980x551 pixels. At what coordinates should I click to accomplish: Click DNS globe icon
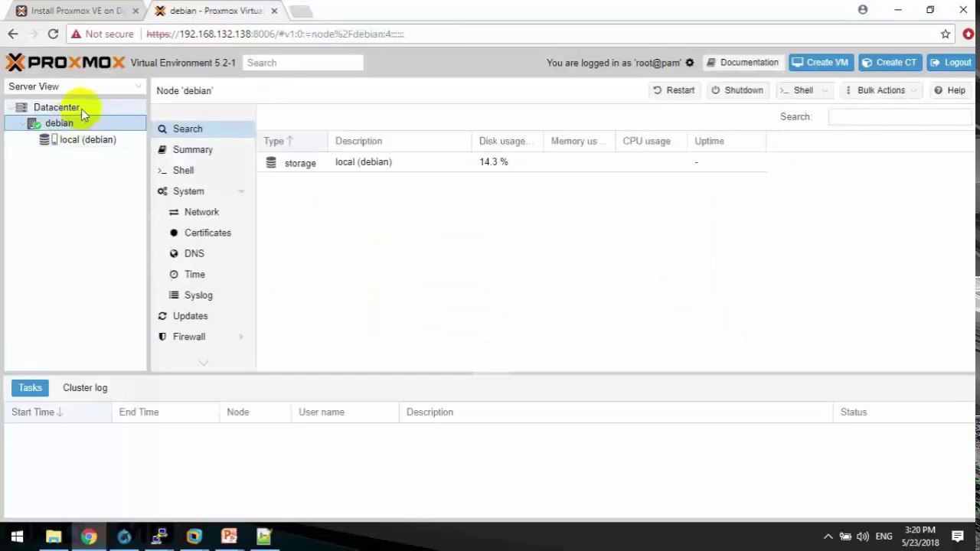[x=174, y=253]
